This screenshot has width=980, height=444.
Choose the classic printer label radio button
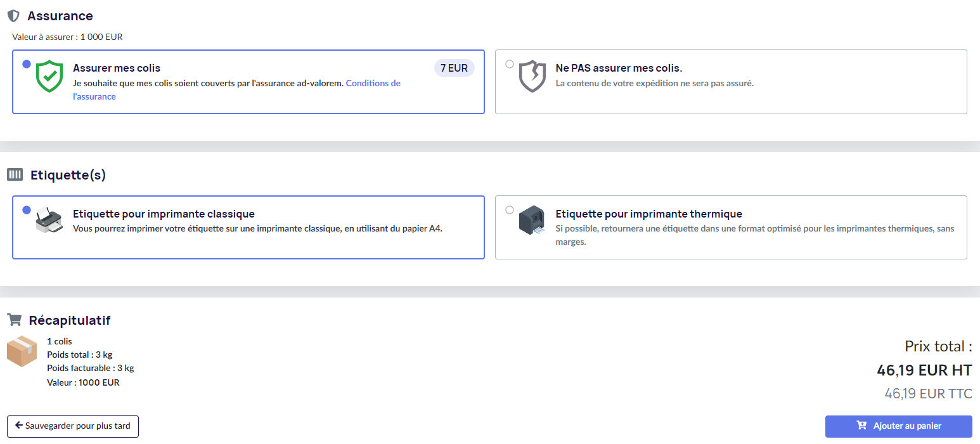pos(27,210)
